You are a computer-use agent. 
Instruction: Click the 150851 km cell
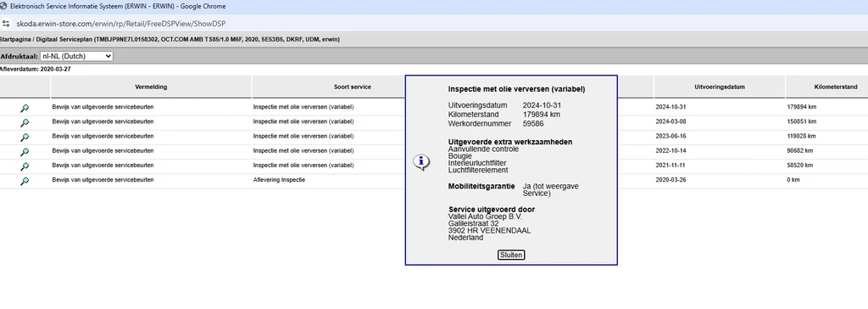pyautogui.click(x=802, y=121)
